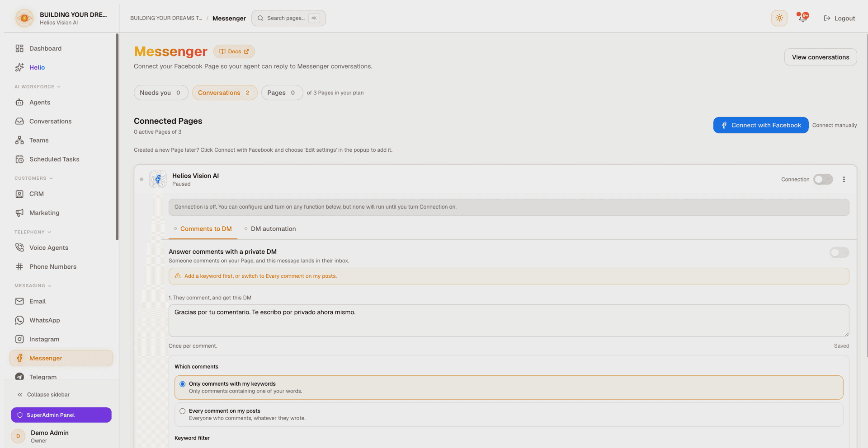Click the View conversations button
This screenshot has width=868, height=448.
[x=821, y=57]
